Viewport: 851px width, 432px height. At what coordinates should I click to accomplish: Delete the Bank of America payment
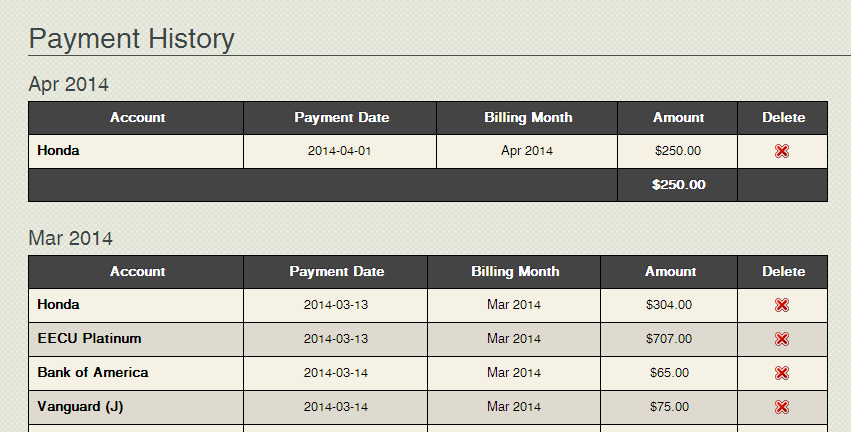coord(782,373)
